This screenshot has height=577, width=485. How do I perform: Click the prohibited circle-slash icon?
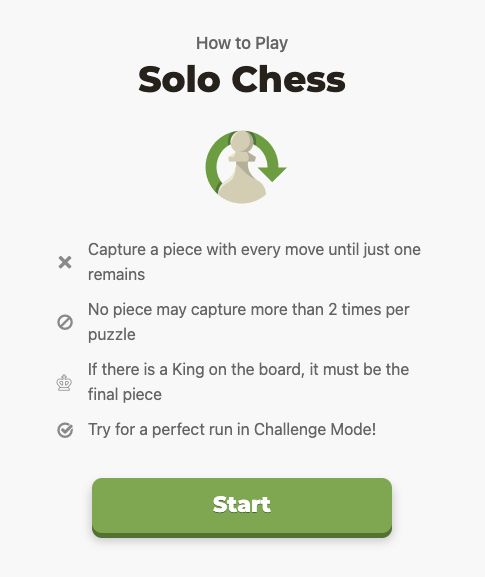click(x=65, y=322)
